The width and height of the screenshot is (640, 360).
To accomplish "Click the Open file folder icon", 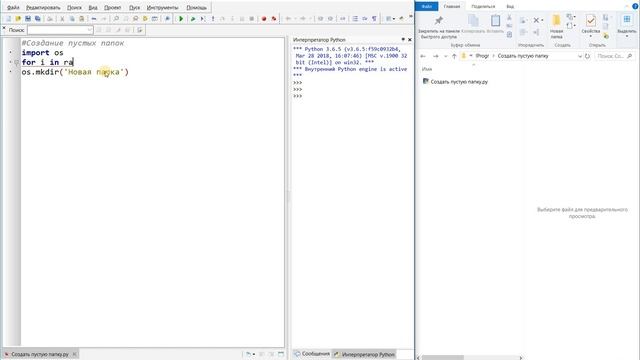I will (x=18, y=19).
